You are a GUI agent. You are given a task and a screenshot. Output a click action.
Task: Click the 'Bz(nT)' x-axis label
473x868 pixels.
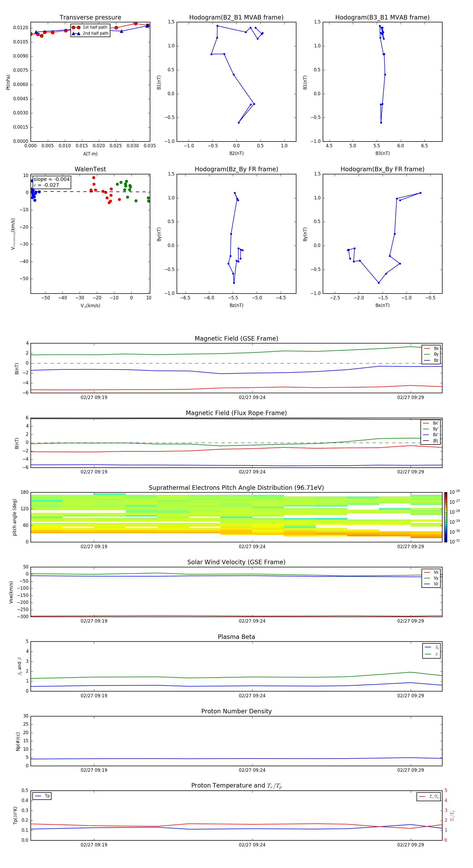[x=236, y=305]
